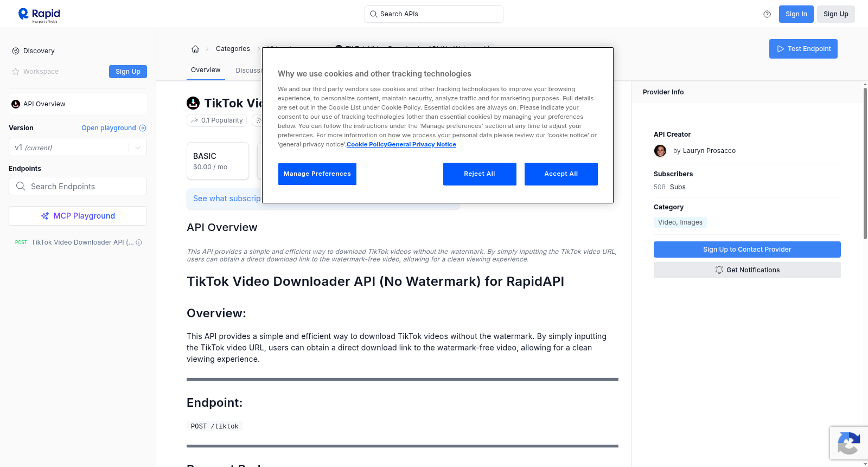This screenshot has height=467, width=868.
Task: Click the TikTok API download logo icon
Action: 193,103
